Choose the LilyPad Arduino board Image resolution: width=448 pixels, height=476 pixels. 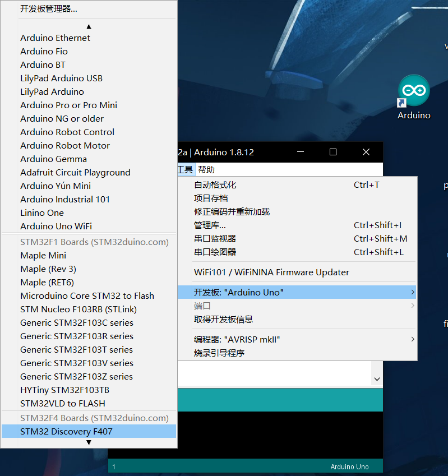(x=89, y=92)
